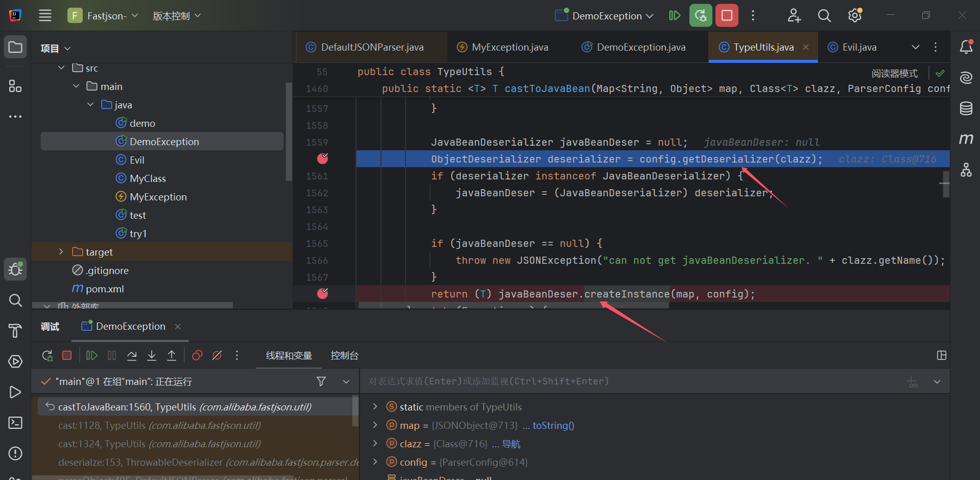Image resolution: width=980 pixels, height=480 pixels.
Task: Open the Project tool window folder icon
Action: click(x=15, y=47)
